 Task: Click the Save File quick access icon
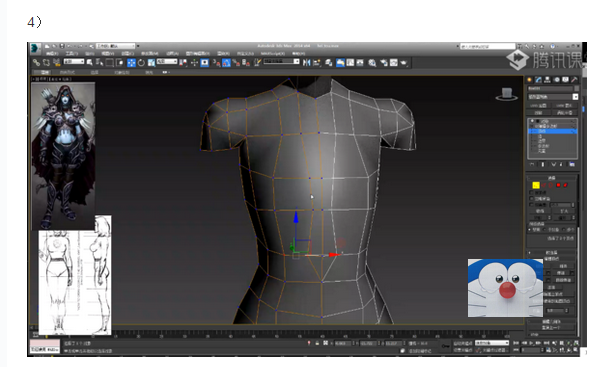pos(62,46)
